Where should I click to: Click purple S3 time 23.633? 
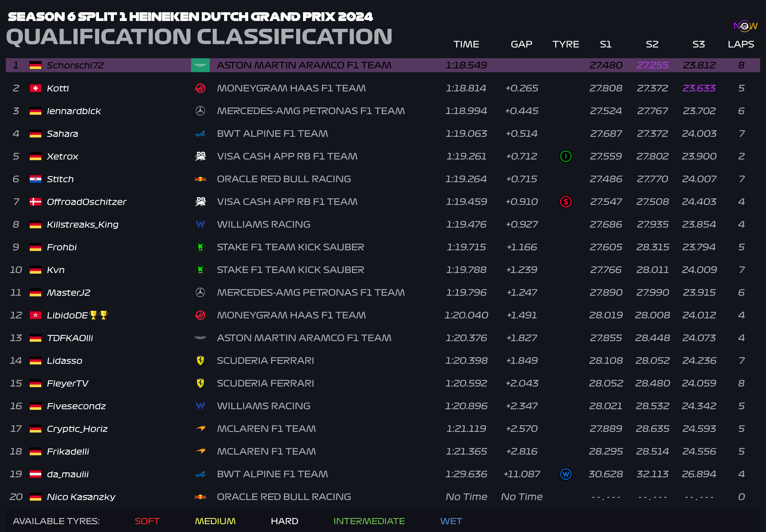click(x=699, y=88)
